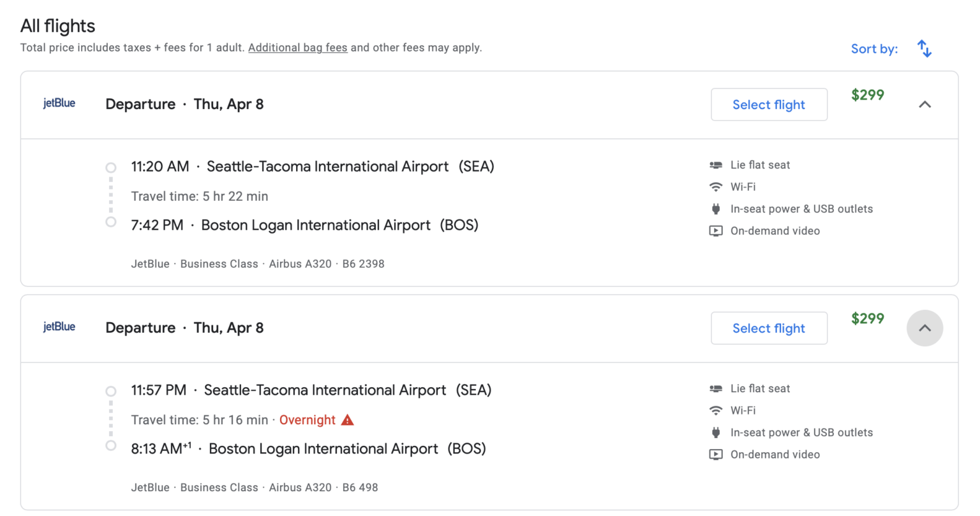Click the Lie flat seat icon on second flight
The width and height of the screenshot is (980, 516).
click(x=716, y=388)
